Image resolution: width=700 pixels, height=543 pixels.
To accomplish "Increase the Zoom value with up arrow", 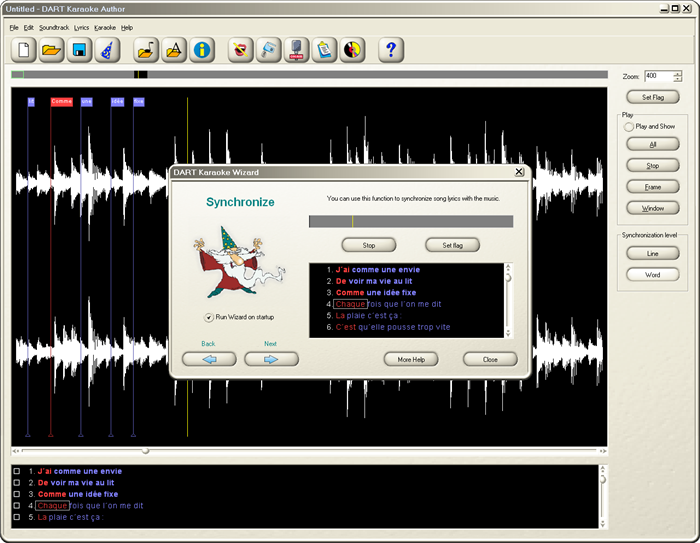I will point(678,73).
